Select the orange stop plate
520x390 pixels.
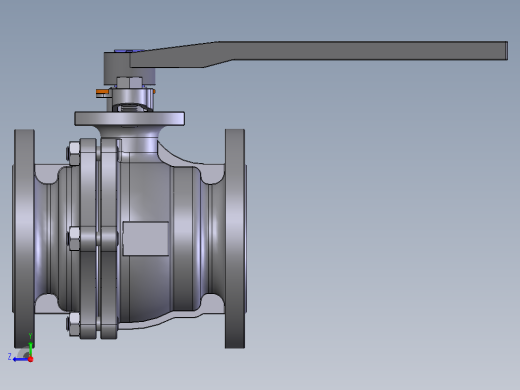(103, 92)
